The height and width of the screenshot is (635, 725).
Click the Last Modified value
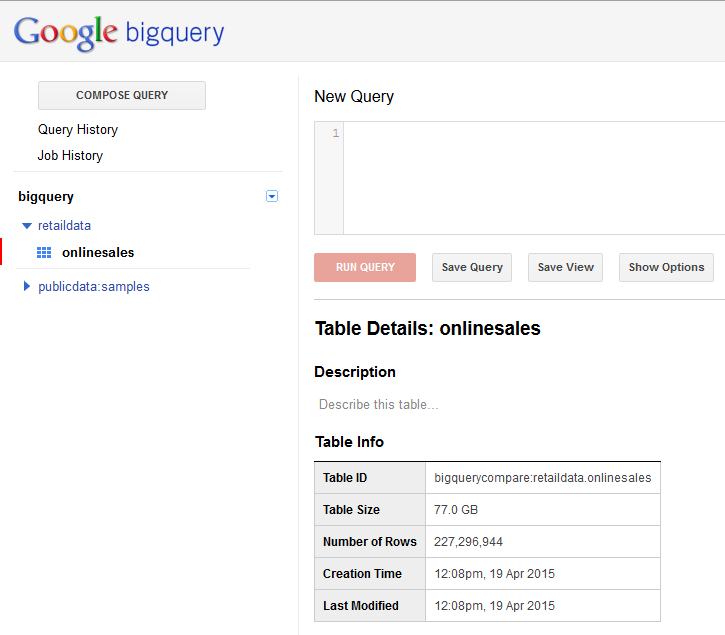pos(494,605)
